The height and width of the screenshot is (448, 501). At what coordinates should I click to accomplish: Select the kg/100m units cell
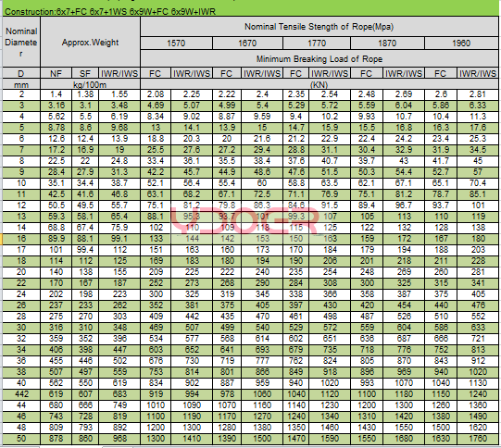90,84
